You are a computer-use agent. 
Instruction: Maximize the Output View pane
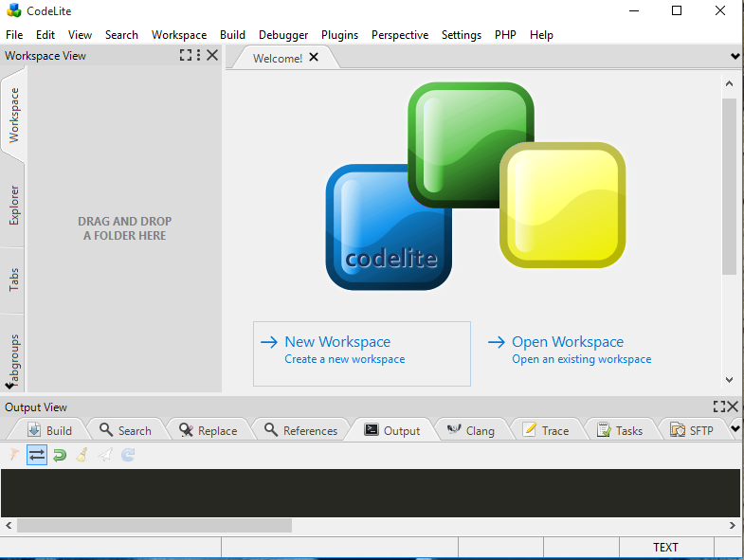coord(718,406)
